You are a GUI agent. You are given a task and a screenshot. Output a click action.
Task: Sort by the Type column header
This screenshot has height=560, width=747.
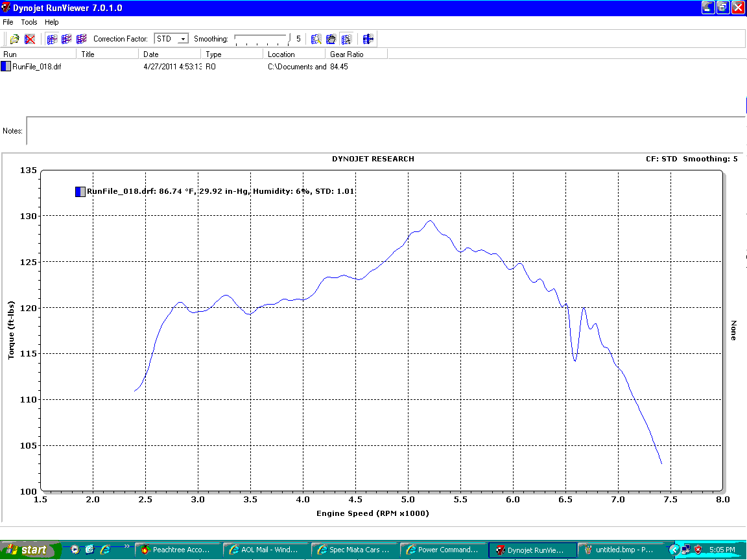[232, 54]
